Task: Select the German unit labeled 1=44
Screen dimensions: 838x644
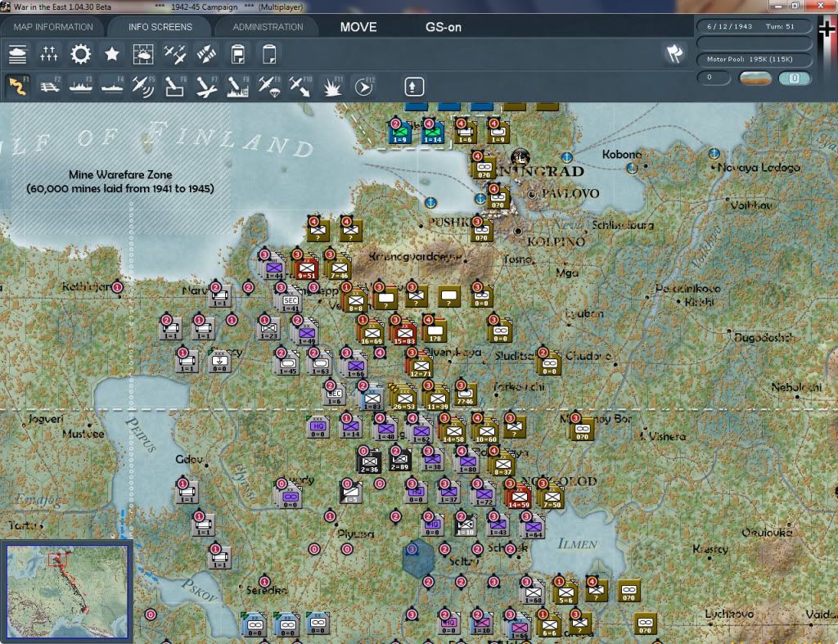Action: [x=273, y=268]
